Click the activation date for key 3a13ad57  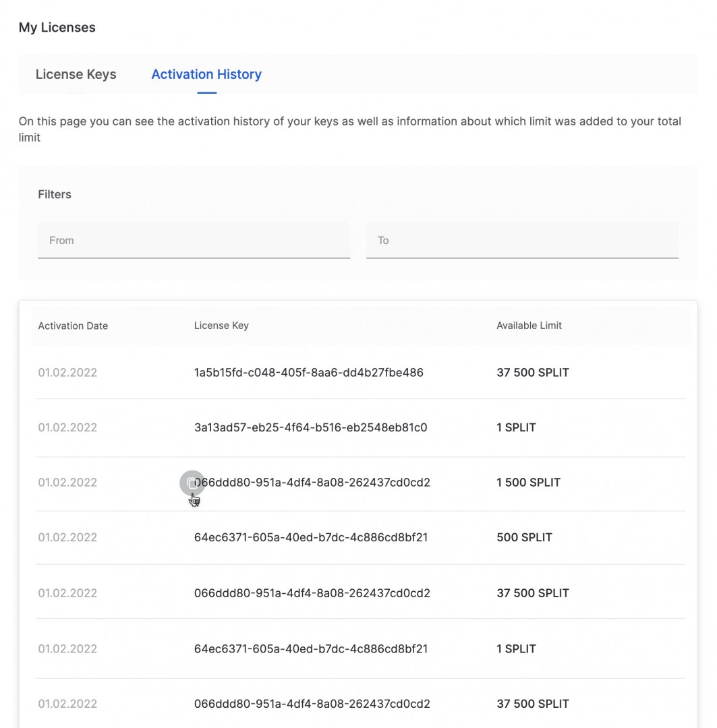(x=67, y=427)
